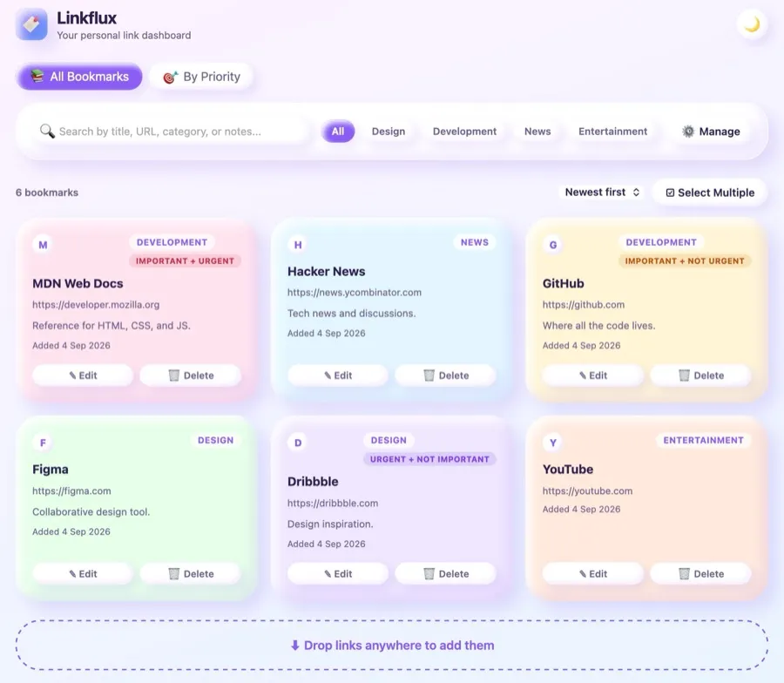Screen dimensions: 784x683
Task: Edit the GitHub bookmark
Action: click(x=593, y=375)
